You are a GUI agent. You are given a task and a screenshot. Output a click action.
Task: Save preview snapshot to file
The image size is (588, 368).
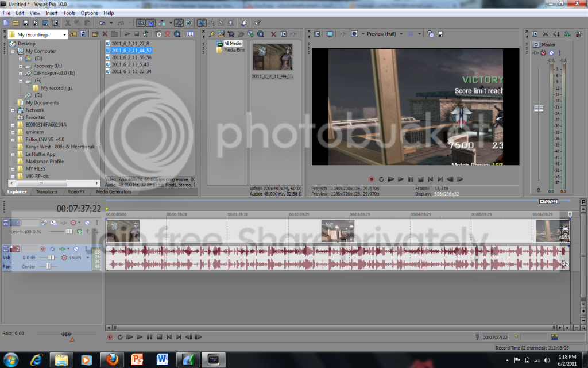tap(440, 34)
